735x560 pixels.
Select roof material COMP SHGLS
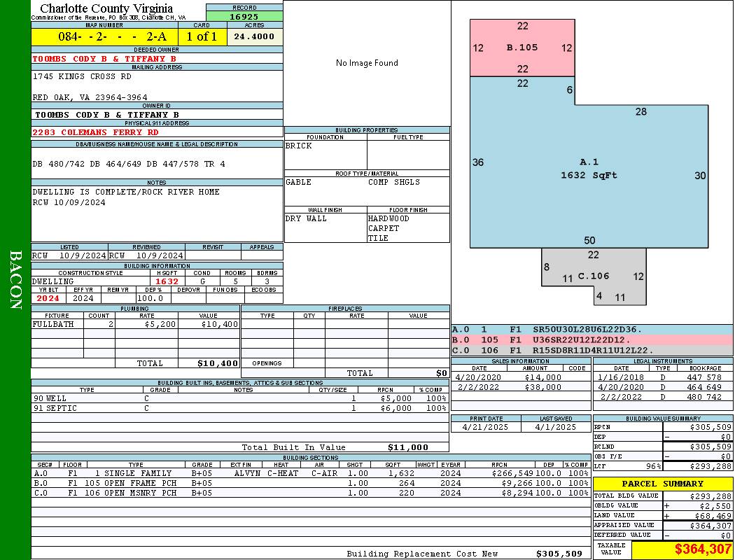(x=393, y=182)
